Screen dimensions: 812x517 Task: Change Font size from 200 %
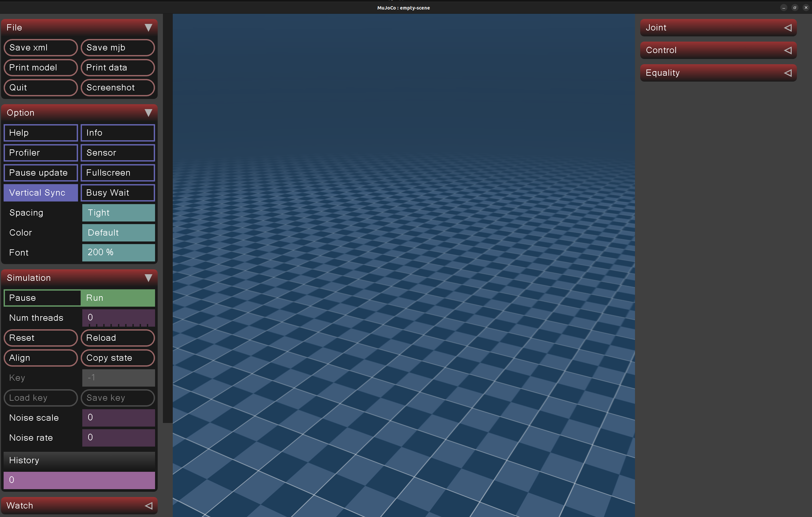pyautogui.click(x=119, y=253)
